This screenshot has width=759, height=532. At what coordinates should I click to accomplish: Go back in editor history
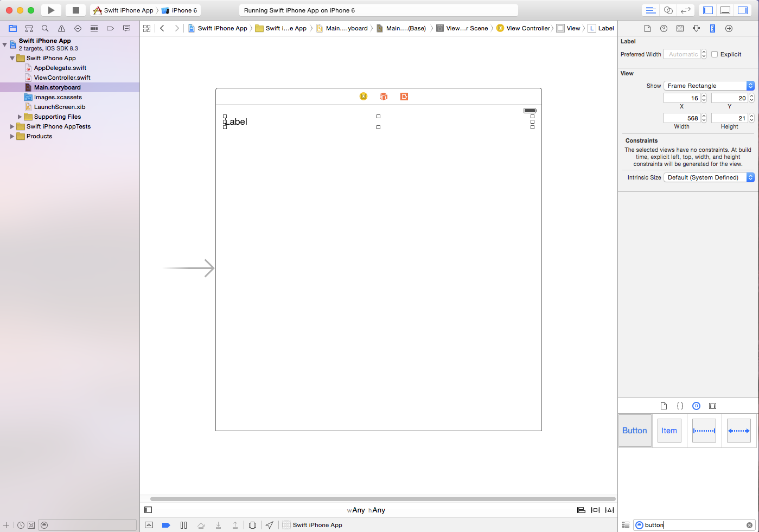click(162, 28)
